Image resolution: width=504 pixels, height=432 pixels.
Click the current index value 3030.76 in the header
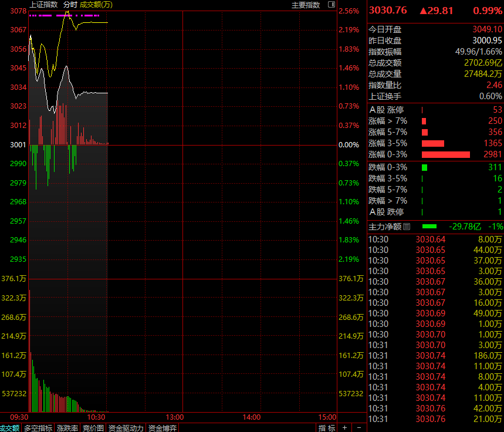[x=388, y=11]
